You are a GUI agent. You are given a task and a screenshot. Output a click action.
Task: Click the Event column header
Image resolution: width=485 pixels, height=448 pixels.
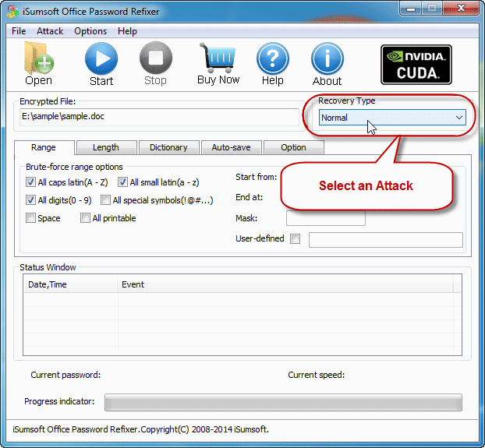point(285,284)
